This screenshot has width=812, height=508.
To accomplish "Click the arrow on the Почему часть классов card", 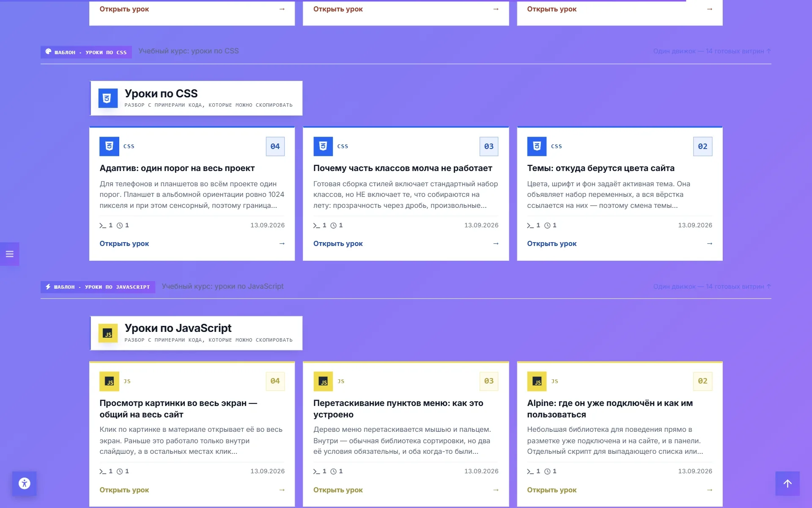I will [496, 243].
